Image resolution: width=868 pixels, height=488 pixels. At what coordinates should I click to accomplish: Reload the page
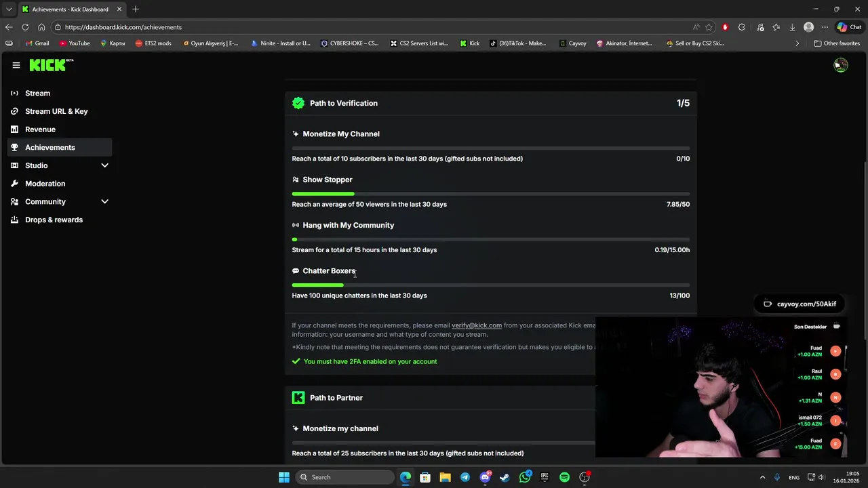click(x=25, y=27)
